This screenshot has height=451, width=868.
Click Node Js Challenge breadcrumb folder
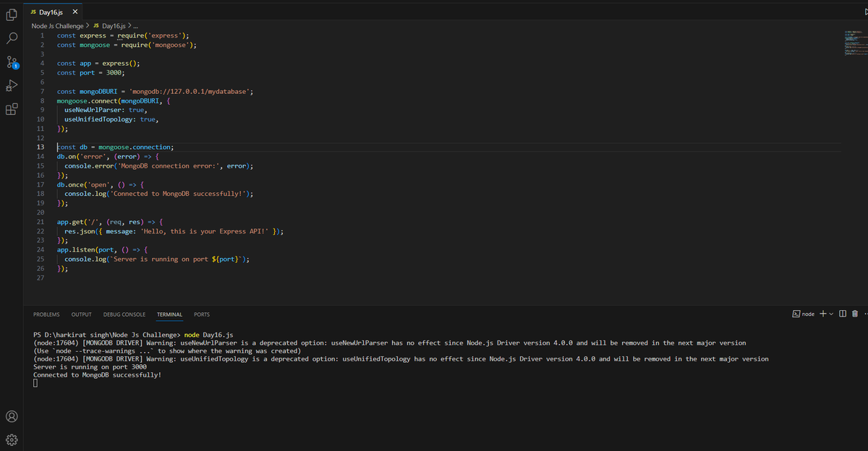point(57,25)
